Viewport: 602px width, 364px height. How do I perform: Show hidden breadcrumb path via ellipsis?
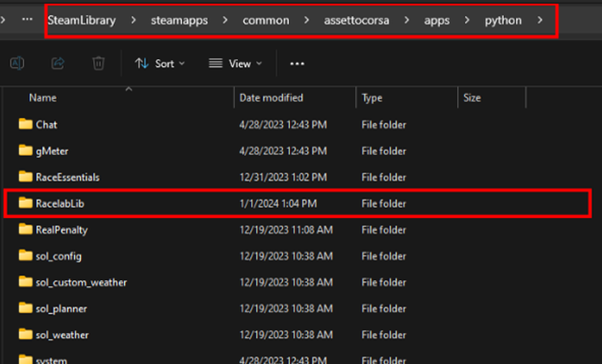point(27,19)
